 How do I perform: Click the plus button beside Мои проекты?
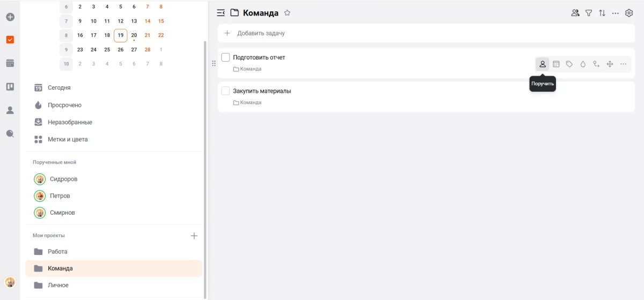pyautogui.click(x=194, y=236)
